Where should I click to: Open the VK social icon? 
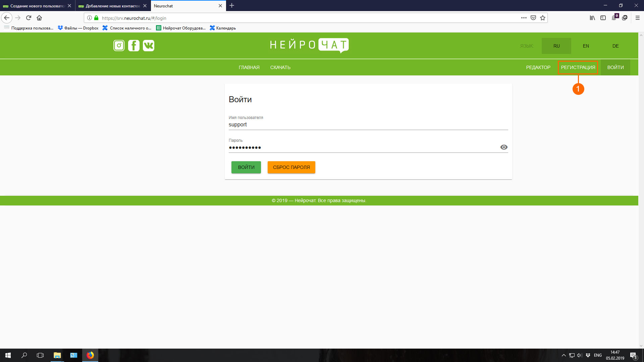148,46
